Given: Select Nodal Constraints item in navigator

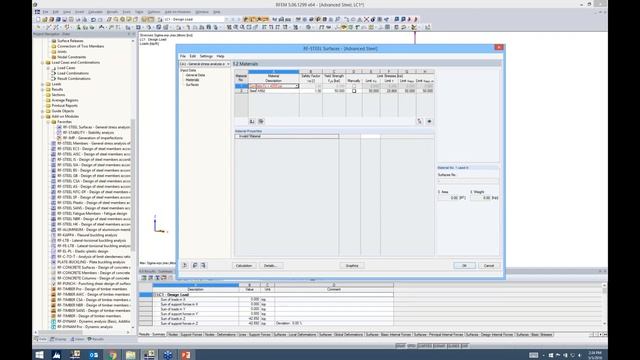Looking at the screenshot, I should 71,57.
